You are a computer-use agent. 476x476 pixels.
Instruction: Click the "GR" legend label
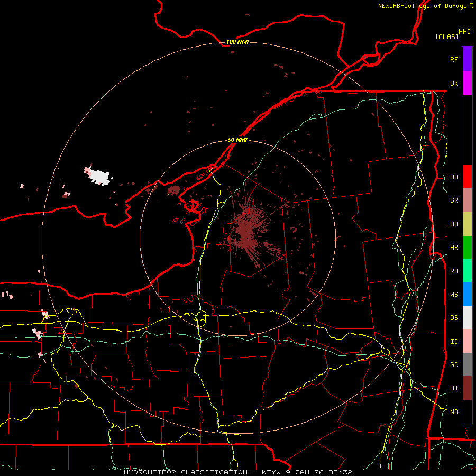454,200
